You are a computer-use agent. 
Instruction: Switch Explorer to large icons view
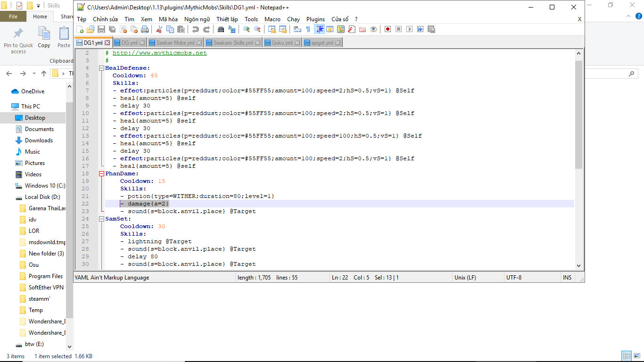636,356
